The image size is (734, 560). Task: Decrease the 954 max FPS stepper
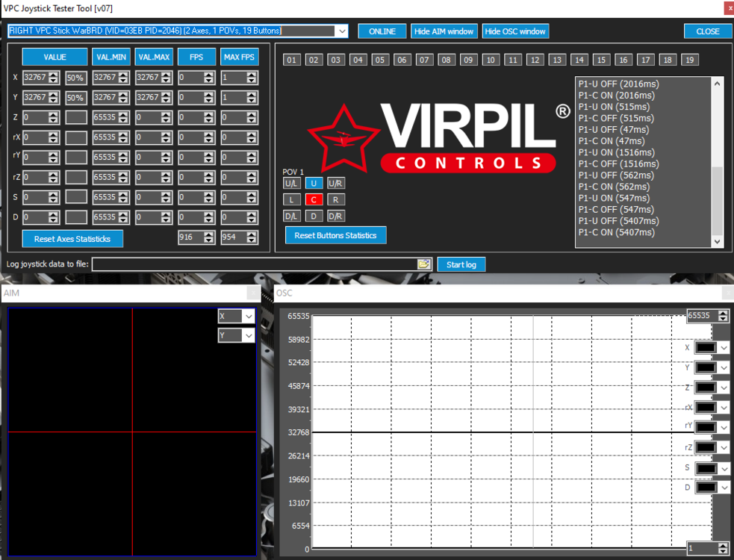point(252,240)
